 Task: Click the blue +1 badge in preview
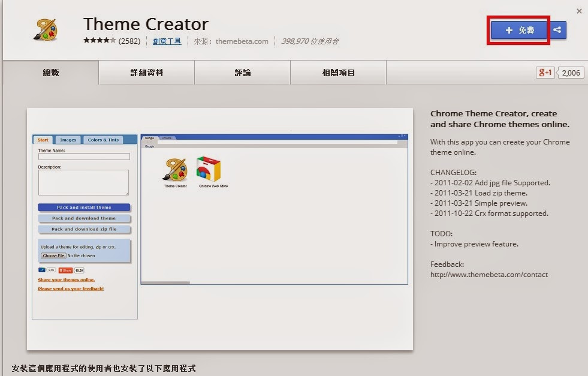pyautogui.click(x=41, y=270)
